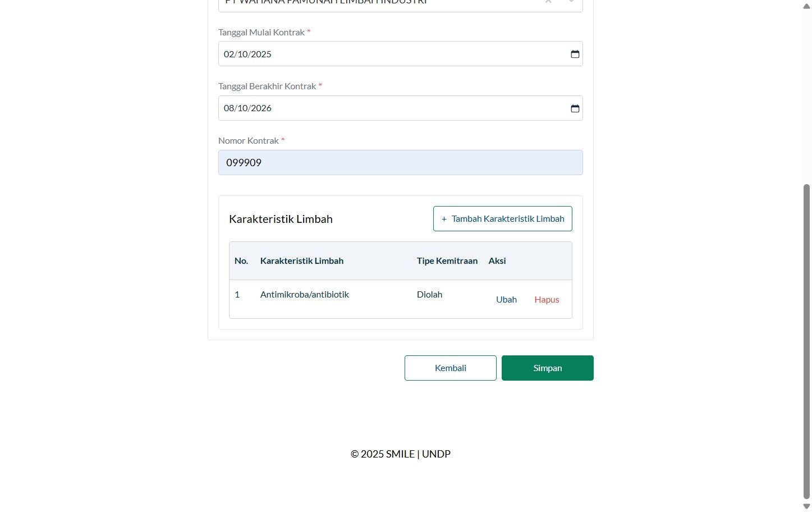812x512 pixels.
Task: Click the Tipe Kemitraan column header
Action: click(x=447, y=261)
